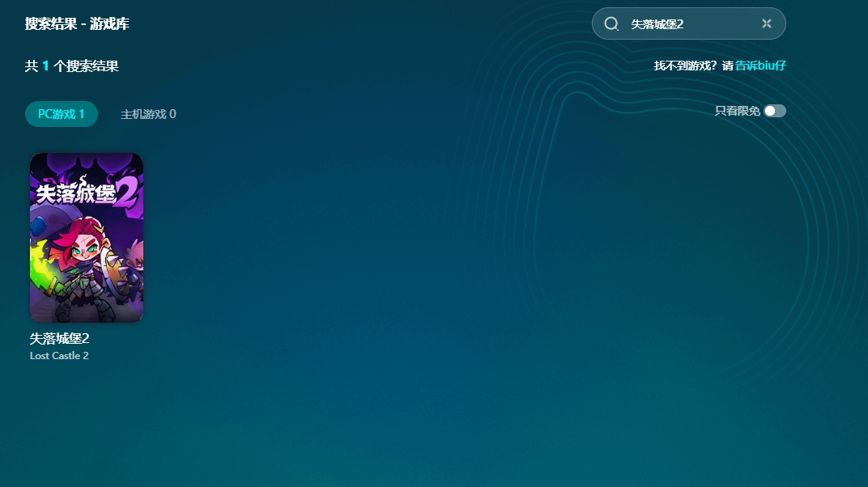The image size is (868, 487).
Task: Click the magnifier search icon
Action: tap(611, 23)
